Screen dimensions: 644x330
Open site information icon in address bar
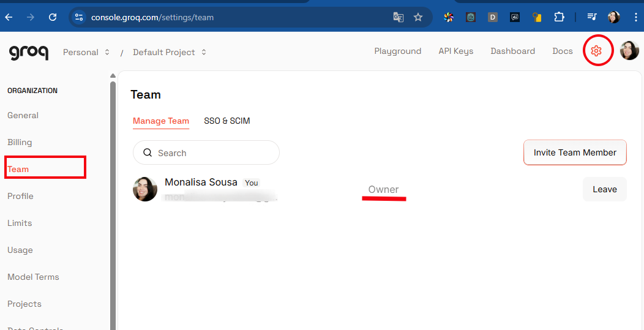(x=78, y=17)
